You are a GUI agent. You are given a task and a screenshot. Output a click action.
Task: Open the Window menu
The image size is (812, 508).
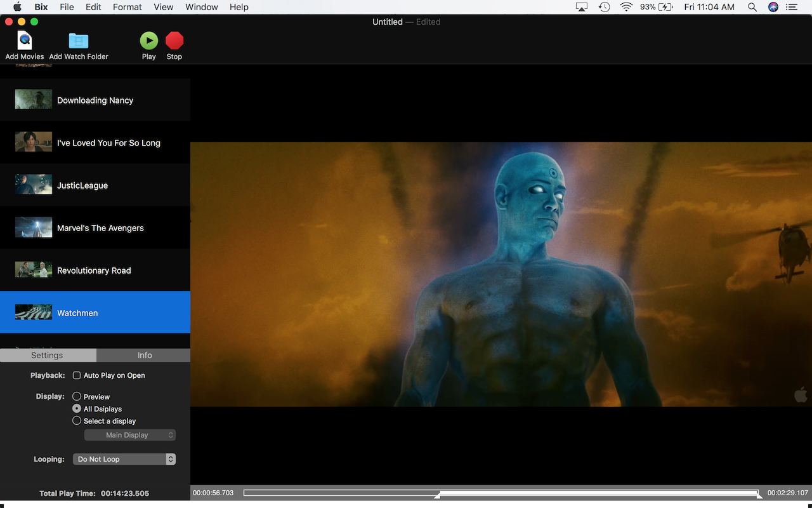[x=202, y=7]
